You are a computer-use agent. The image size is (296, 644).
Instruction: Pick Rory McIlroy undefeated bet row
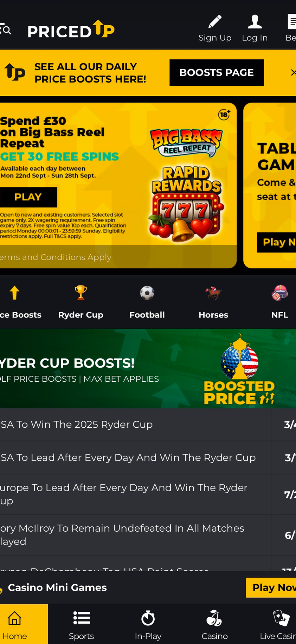[136, 535]
